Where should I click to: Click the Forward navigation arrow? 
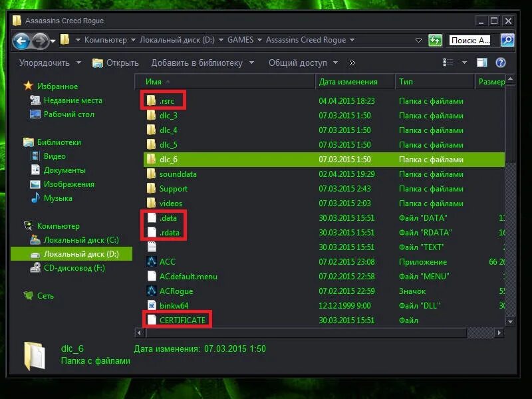pos(41,41)
